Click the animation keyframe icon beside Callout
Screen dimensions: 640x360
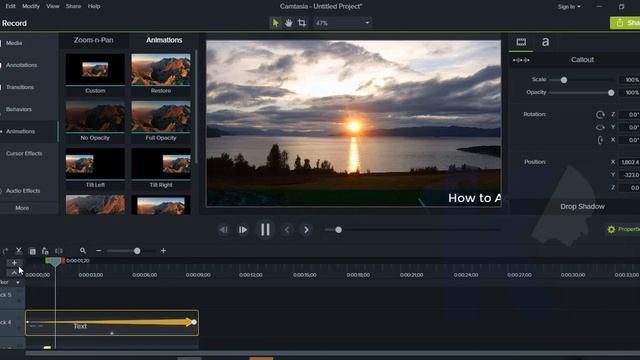521,60
